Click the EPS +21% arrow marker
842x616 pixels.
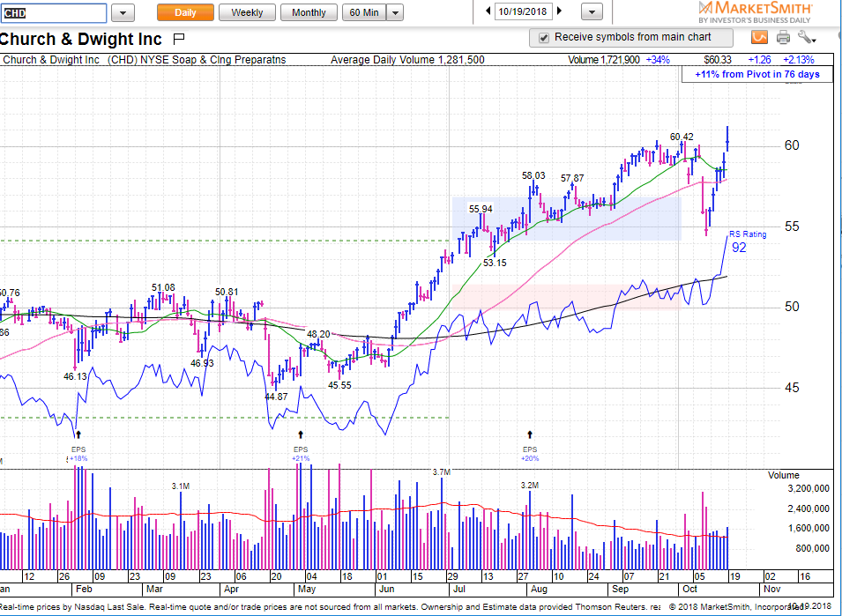301,434
